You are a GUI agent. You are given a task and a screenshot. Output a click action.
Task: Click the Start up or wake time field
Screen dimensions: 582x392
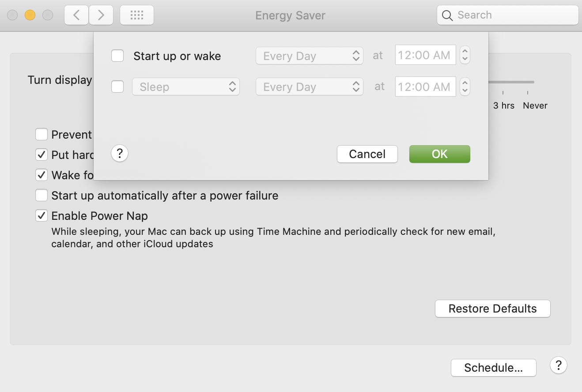426,55
